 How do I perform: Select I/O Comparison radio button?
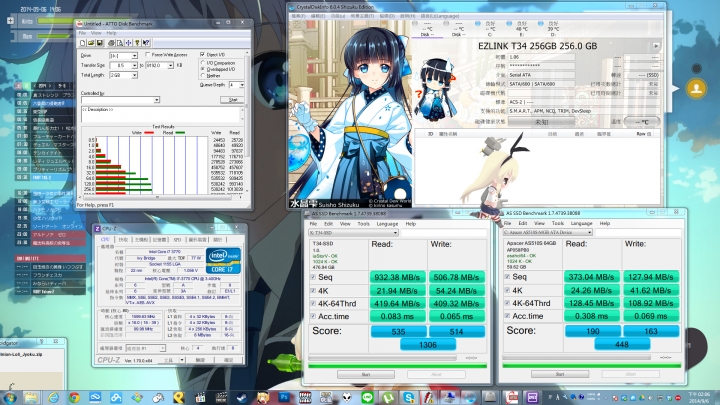click(x=203, y=63)
